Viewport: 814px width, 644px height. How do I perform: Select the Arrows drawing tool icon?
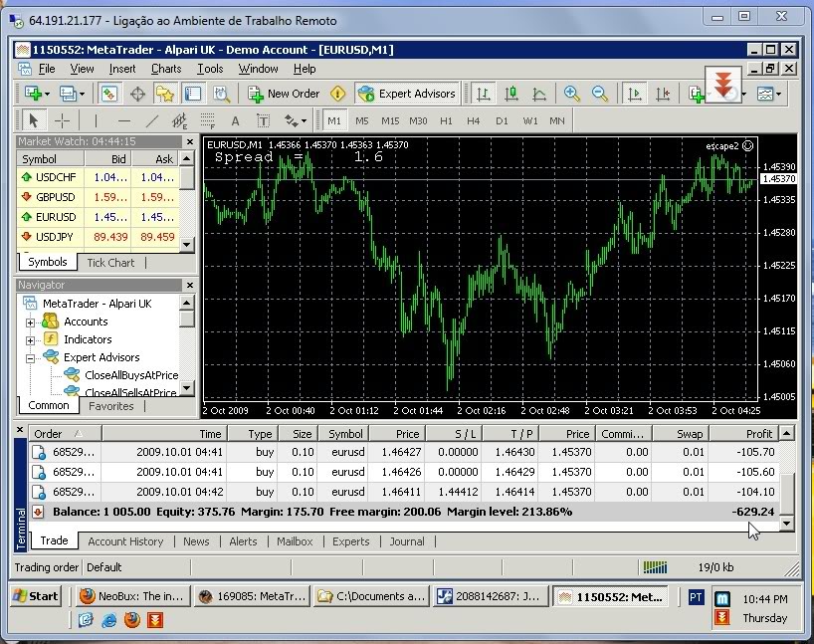tap(291, 121)
